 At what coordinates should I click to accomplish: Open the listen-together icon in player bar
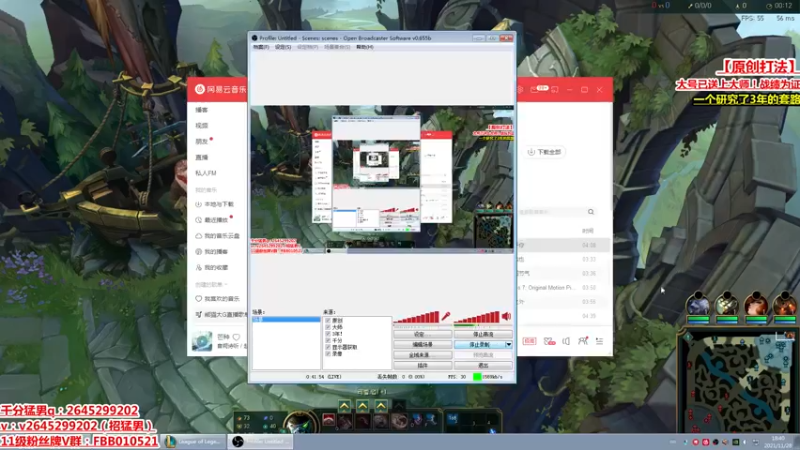click(549, 341)
